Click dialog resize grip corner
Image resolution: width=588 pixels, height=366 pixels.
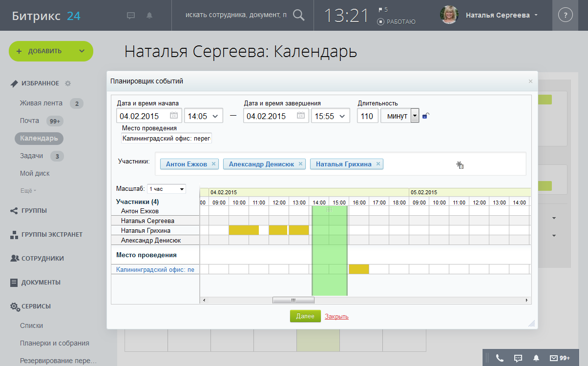coord(532,323)
